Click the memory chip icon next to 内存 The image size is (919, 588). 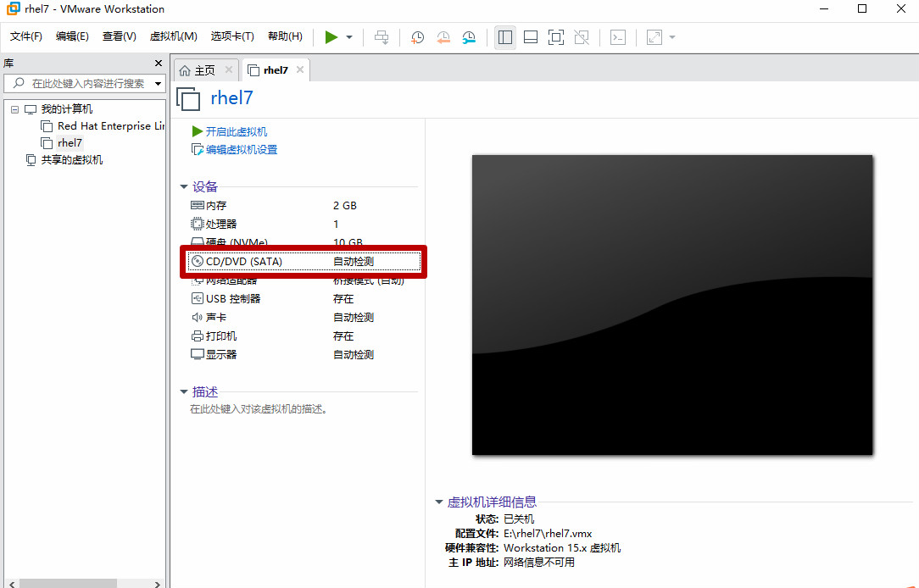click(198, 206)
